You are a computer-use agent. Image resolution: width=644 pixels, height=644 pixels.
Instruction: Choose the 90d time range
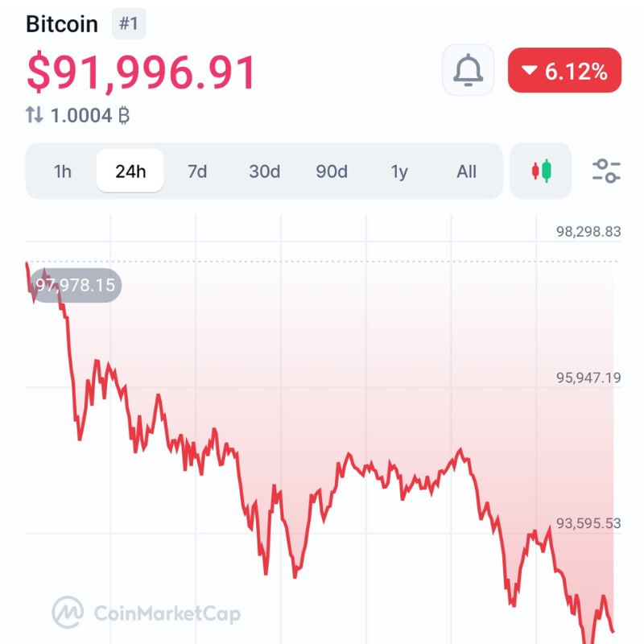(332, 171)
